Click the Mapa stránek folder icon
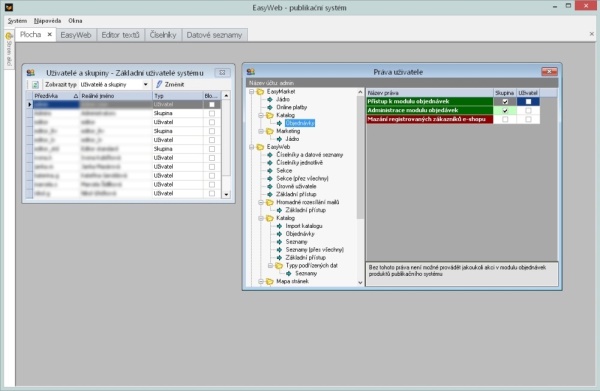The image size is (600, 391). [x=270, y=282]
